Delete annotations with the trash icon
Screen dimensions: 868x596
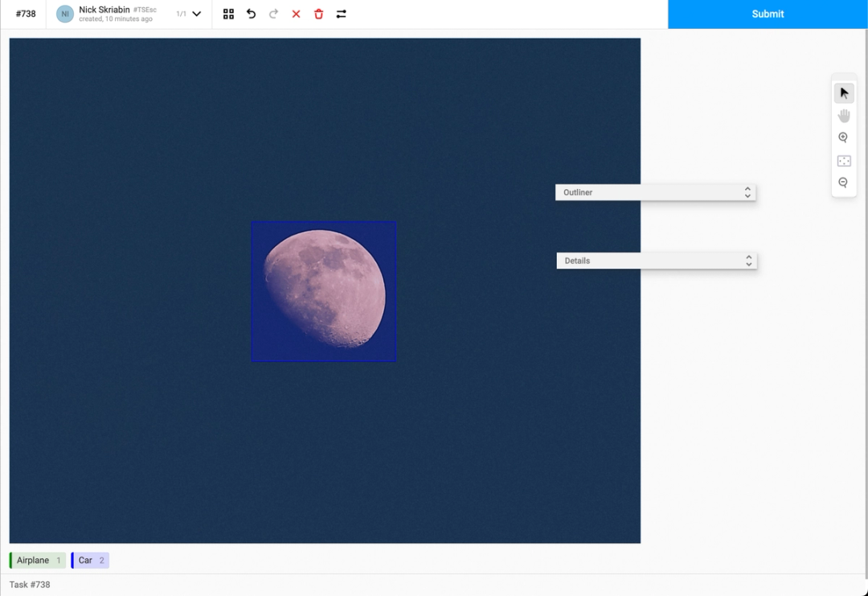tap(318, 14)
